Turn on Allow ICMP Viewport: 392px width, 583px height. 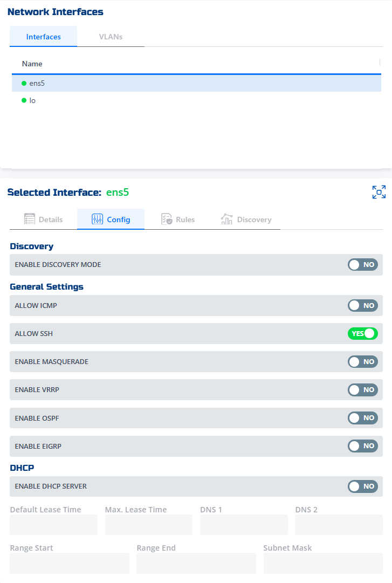[x=362, y=305]
